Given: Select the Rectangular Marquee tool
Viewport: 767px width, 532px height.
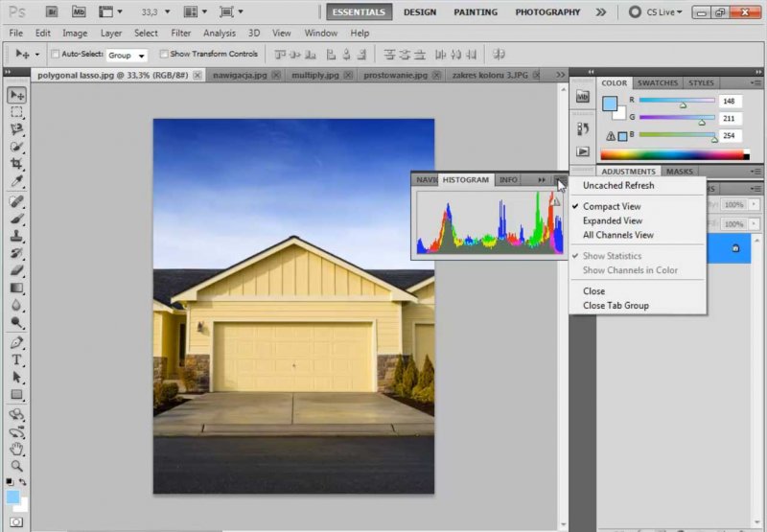Looking at the screenshot, I should coord(17,112).
